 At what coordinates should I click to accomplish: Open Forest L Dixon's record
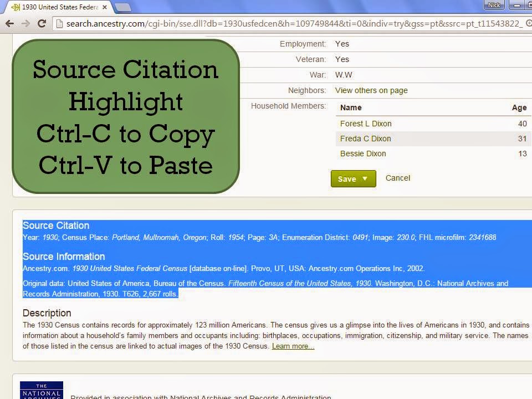[365, 124]
